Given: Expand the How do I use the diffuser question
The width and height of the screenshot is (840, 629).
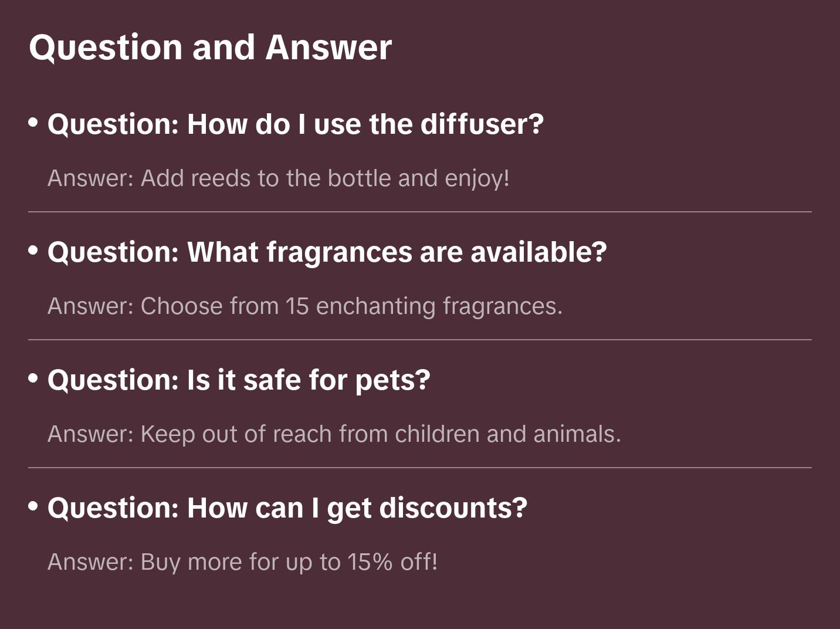Looking at the screenshot, I should [x=296, y=124].
